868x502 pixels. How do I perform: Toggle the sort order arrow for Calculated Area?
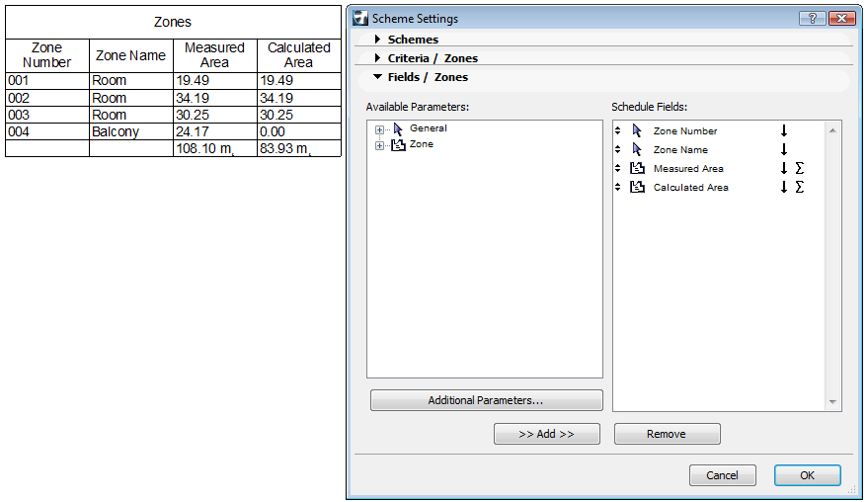(x=784, y=188)
